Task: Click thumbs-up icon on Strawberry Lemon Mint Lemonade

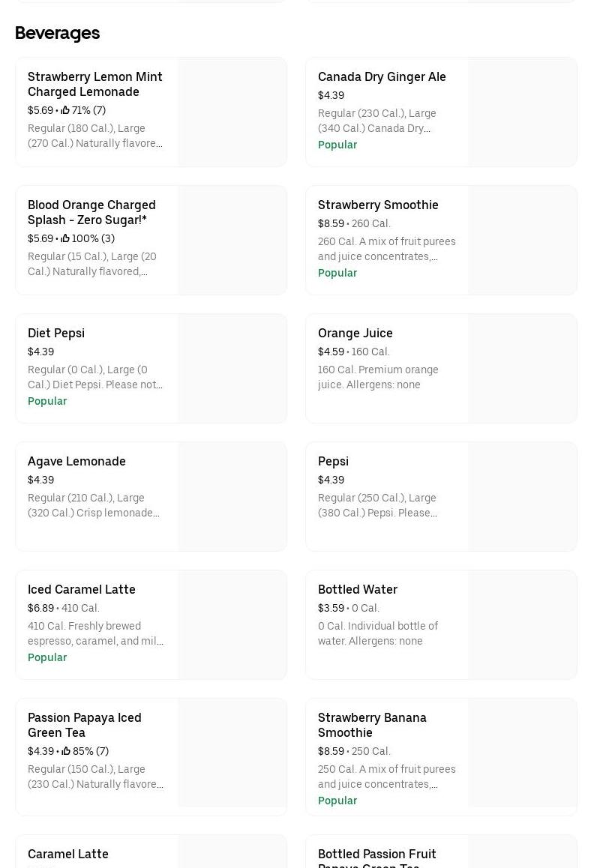Action: [65, 111]
